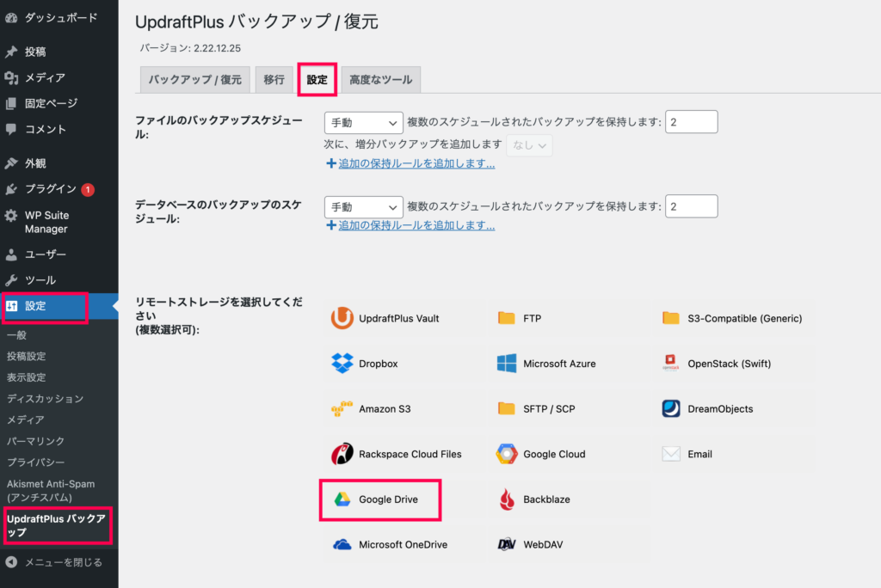Open Akismet Anti-Spam submenu item
881x588 pixels.
click(x=51, y=491)
